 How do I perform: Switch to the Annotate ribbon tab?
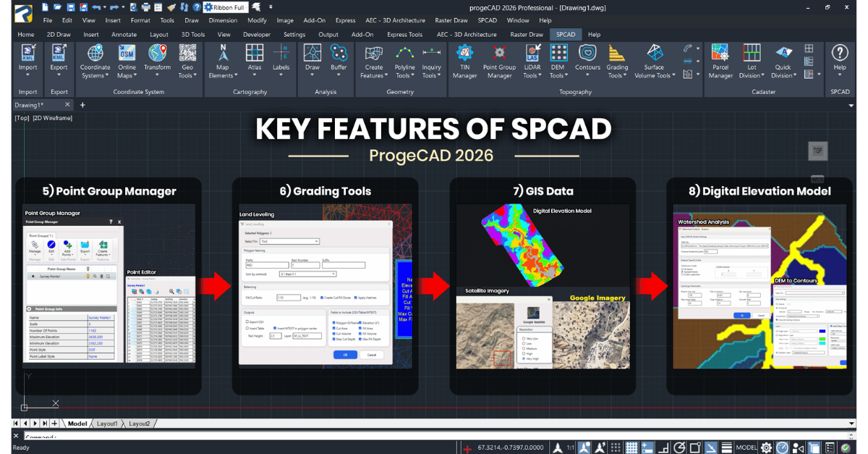[124, 34]
